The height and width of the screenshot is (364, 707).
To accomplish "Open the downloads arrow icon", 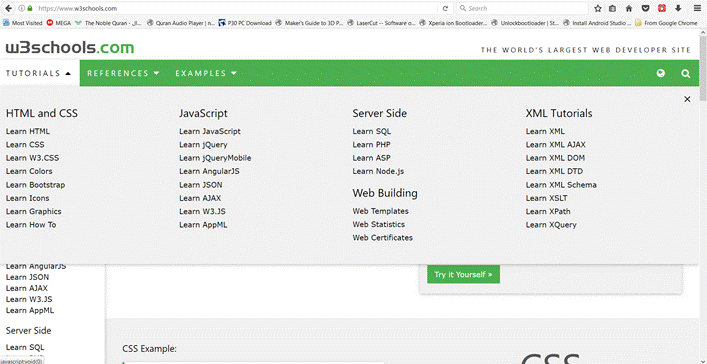I will (x=678, y=8).
